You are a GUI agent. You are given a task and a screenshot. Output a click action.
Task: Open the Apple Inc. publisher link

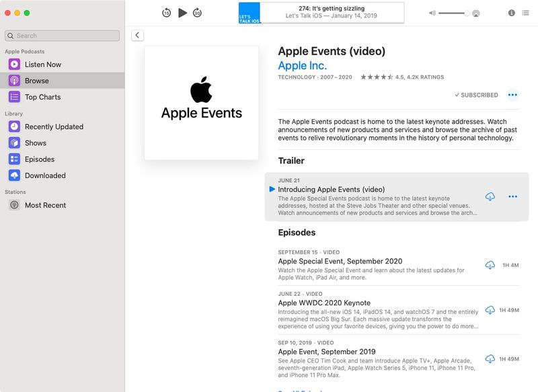tap(302, 65)
